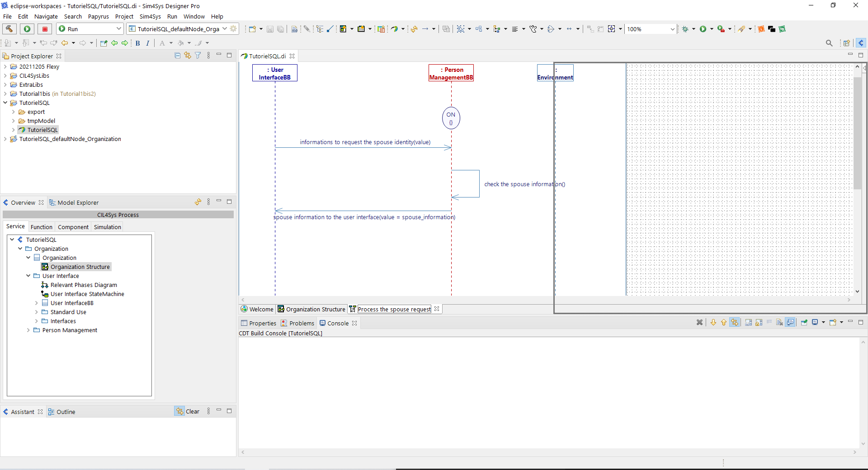Click the ON state circle on lifeline
This screenshot has height=470, width=868.
coord(451,118)
